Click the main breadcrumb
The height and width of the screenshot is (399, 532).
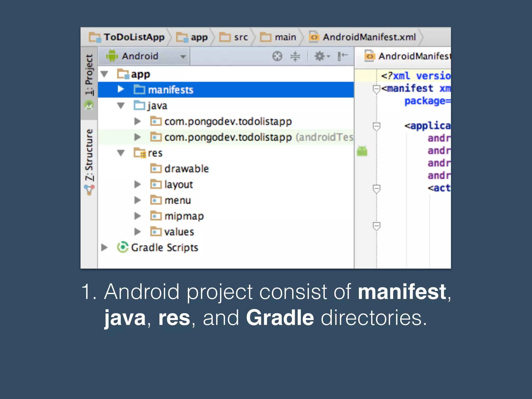point(278,37)
